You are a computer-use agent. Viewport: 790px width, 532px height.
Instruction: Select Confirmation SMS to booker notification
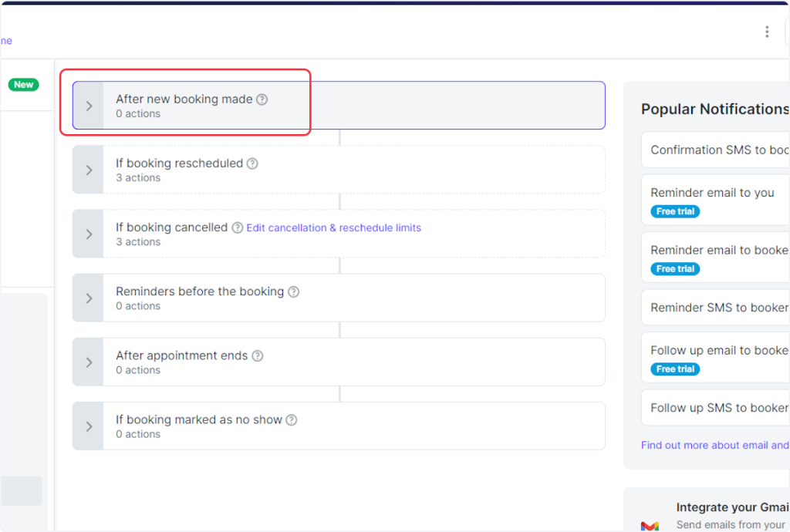coord(717,150)
